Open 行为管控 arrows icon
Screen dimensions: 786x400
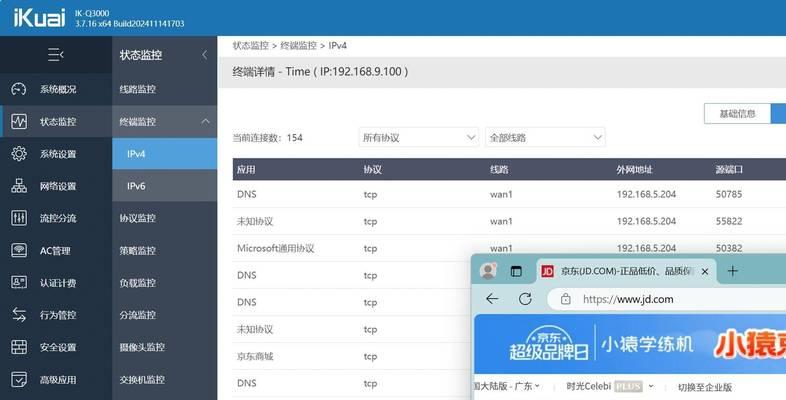click(19, 315)
